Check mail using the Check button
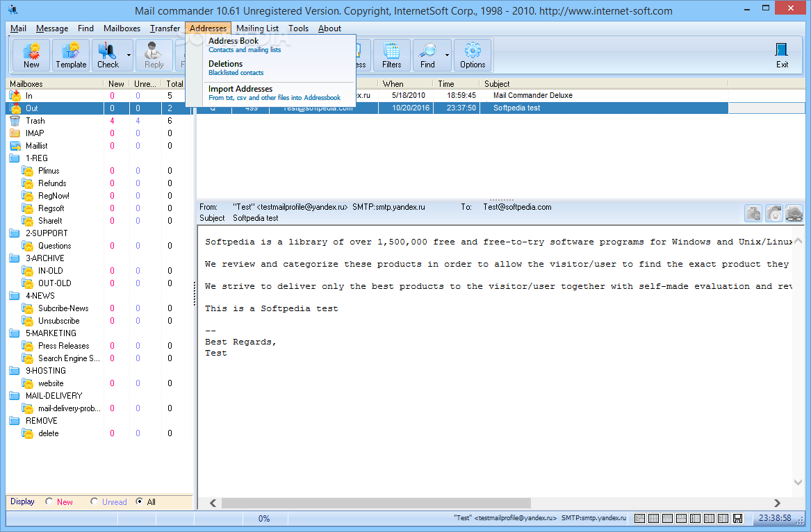811x532 pixels. coord(108,56)
